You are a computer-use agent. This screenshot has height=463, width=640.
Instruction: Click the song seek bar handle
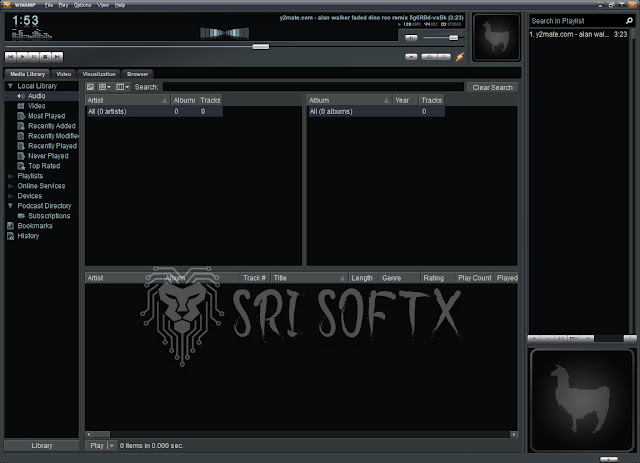coord(261,47)
